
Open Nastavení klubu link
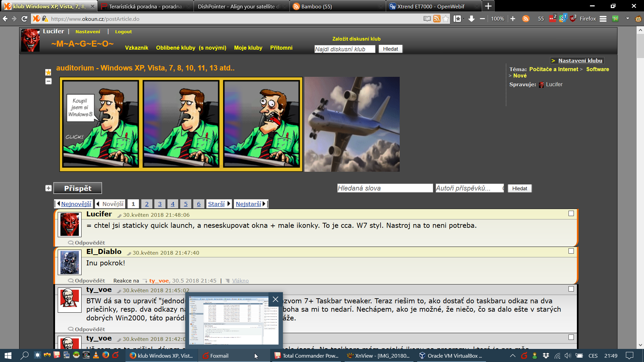[580, 60]
